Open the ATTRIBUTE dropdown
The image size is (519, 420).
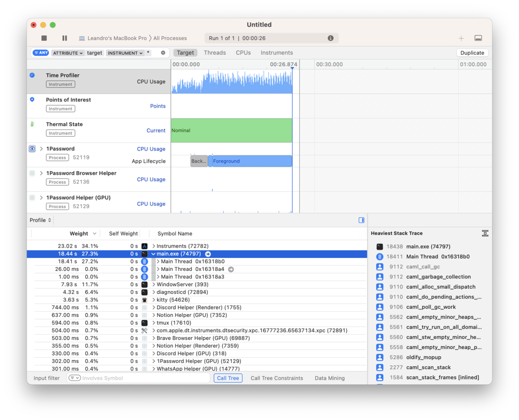68,53
